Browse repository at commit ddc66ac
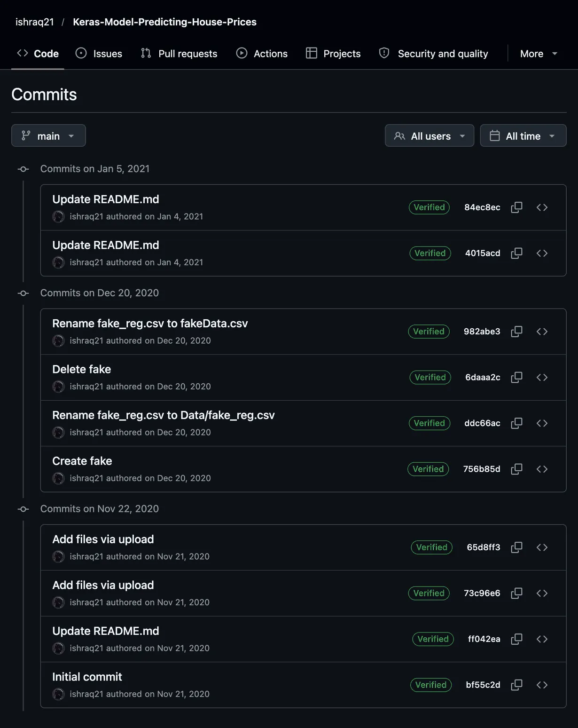Image resolution: width=578 pixels, height=728 pixels. 542,423
